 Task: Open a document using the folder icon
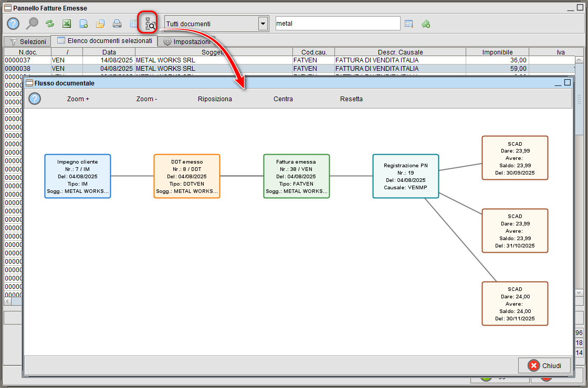pos(100,23)
